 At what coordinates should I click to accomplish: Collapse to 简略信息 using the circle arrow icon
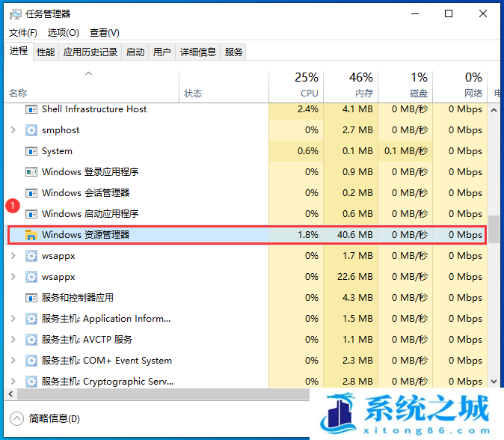[x=16, y=419]
